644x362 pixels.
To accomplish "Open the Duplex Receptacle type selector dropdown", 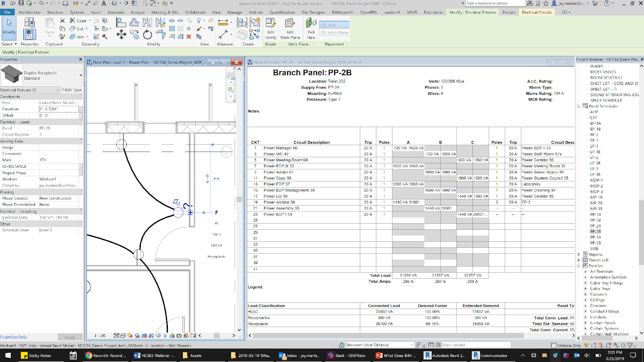I will [x=80, y=75].
